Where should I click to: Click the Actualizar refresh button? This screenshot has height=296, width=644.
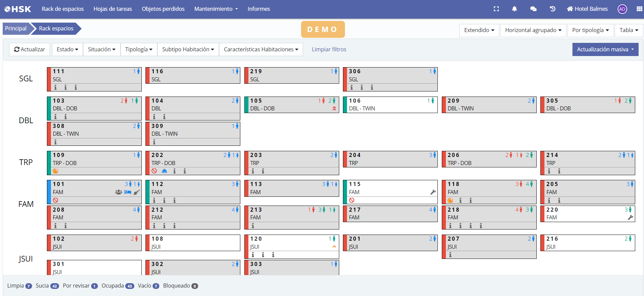click(x=30, y=49)
